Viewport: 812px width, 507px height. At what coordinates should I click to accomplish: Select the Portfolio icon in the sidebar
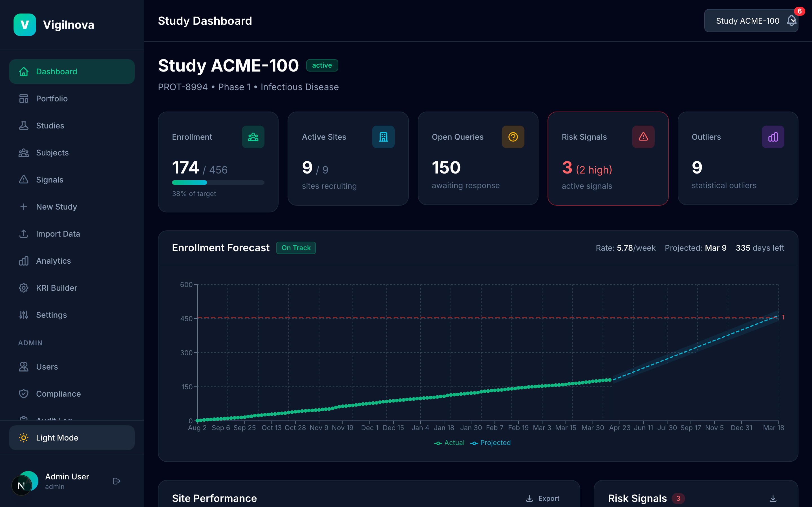pos(23,98)
